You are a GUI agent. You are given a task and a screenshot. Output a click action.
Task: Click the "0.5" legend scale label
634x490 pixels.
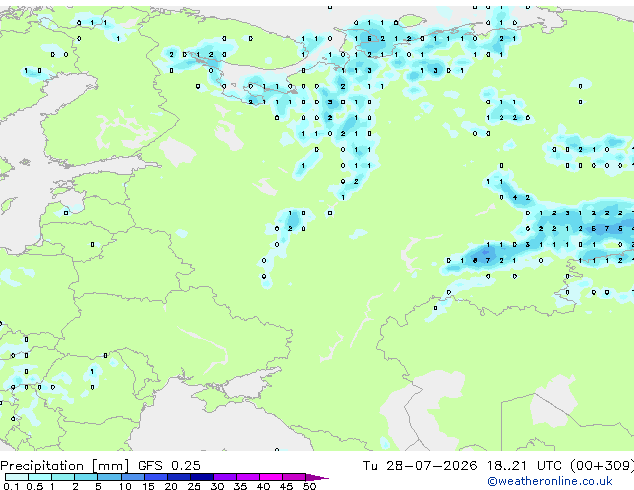35,486
